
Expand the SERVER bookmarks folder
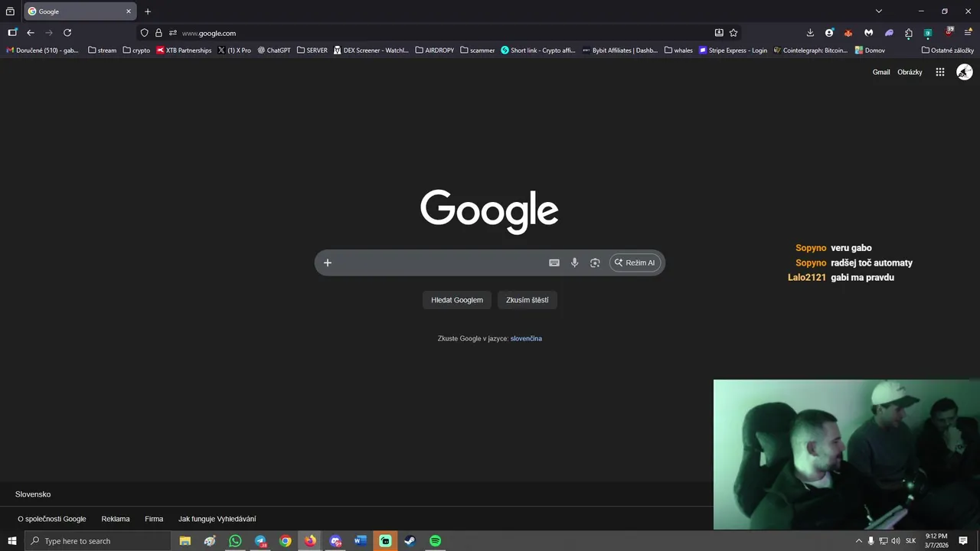tap(312, 51)
